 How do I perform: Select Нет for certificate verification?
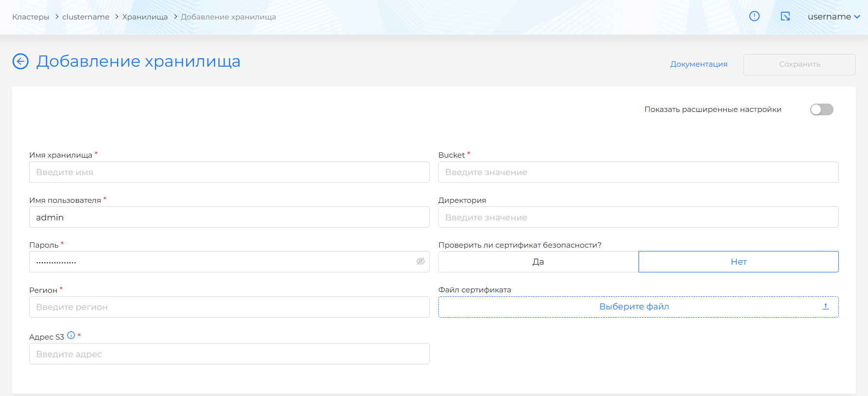click(738, 262)
